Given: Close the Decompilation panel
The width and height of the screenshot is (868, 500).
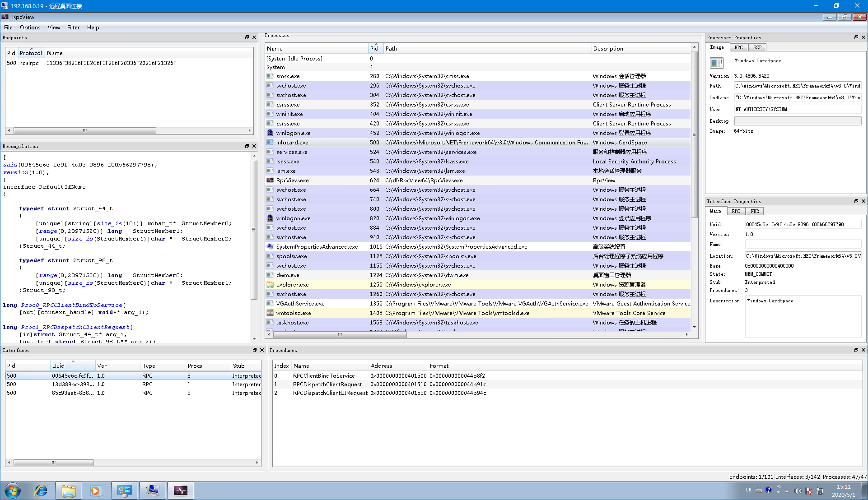Looking at the screenshot, I should [254, 146].
